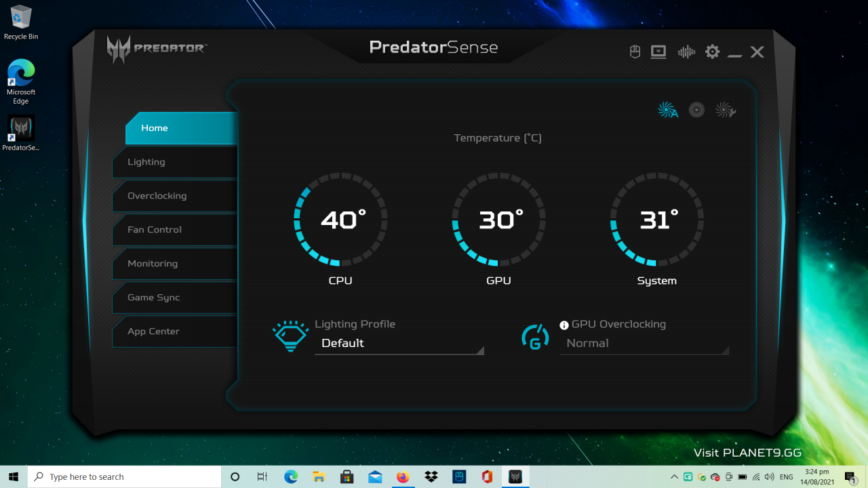
Task: Open notification center icon
Action: tap(850, 478)
